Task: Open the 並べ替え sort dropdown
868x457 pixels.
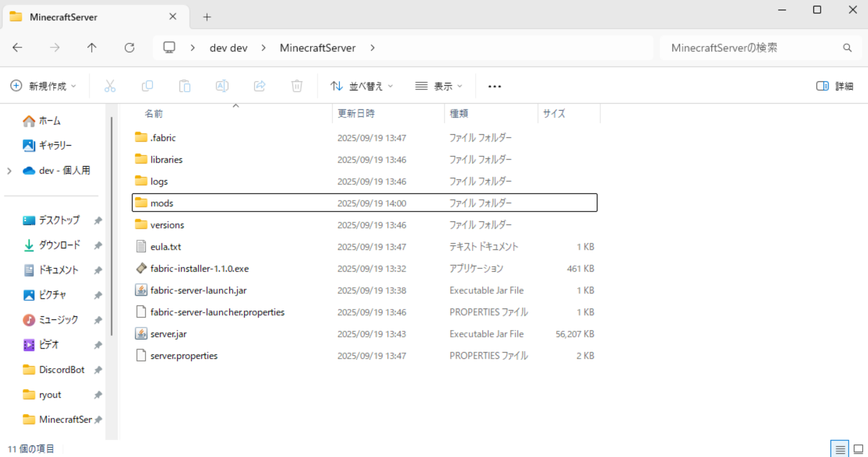Action: 362,86
